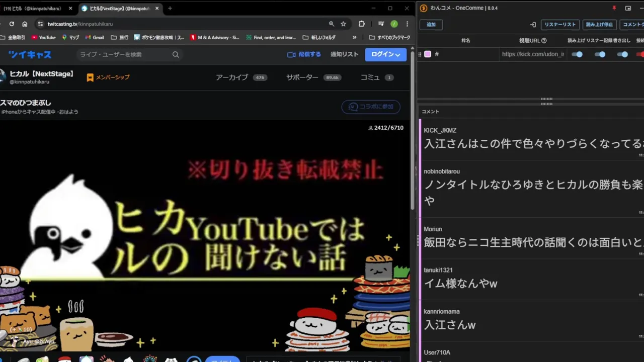The image size is (644, 362).
Task: Toggle the 読み上げ switch for # row
Action: 578,54
